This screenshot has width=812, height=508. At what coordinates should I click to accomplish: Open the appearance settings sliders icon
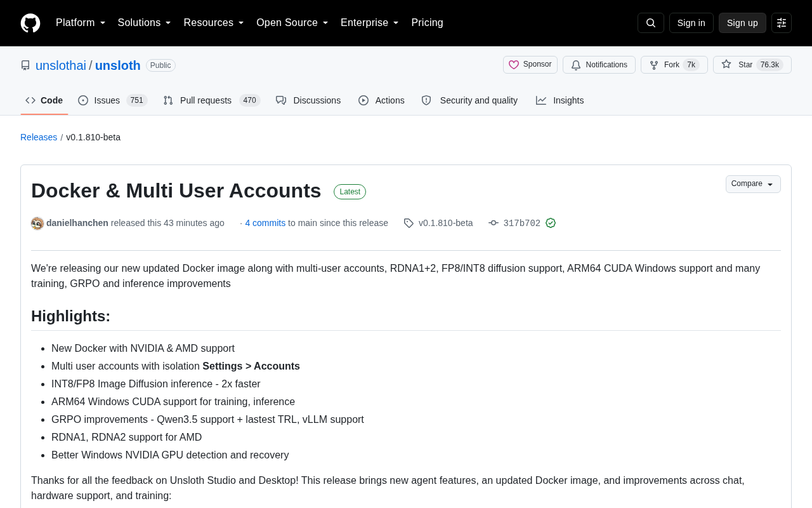(782, 23)
